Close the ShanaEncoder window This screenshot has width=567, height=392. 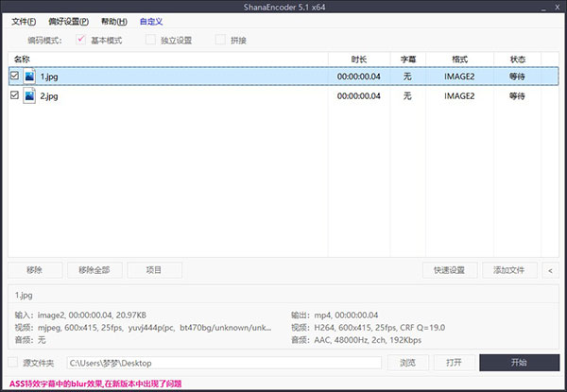[x=558, y=7]
